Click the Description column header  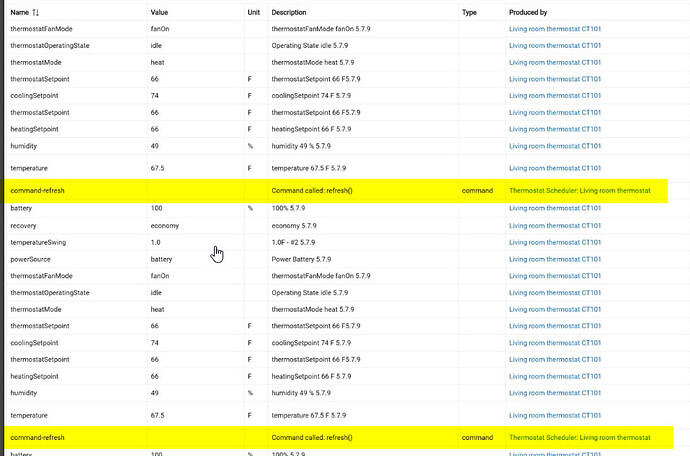289,12
